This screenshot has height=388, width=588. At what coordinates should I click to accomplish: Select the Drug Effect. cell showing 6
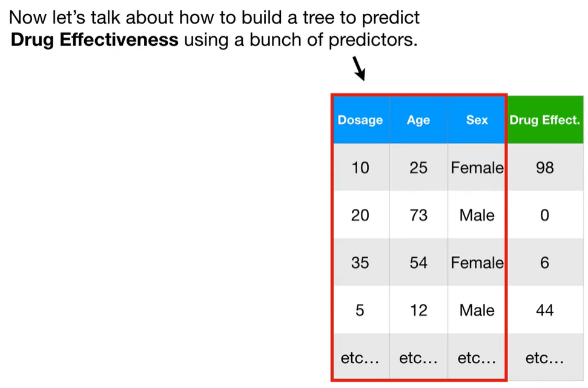point(545,263)
